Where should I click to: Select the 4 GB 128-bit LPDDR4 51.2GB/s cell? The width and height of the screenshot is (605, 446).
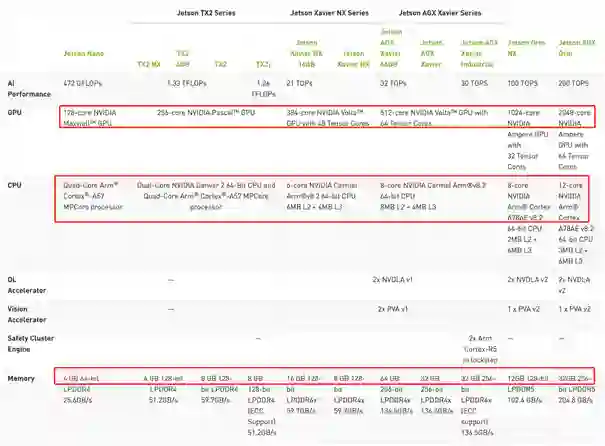(163, 389)
